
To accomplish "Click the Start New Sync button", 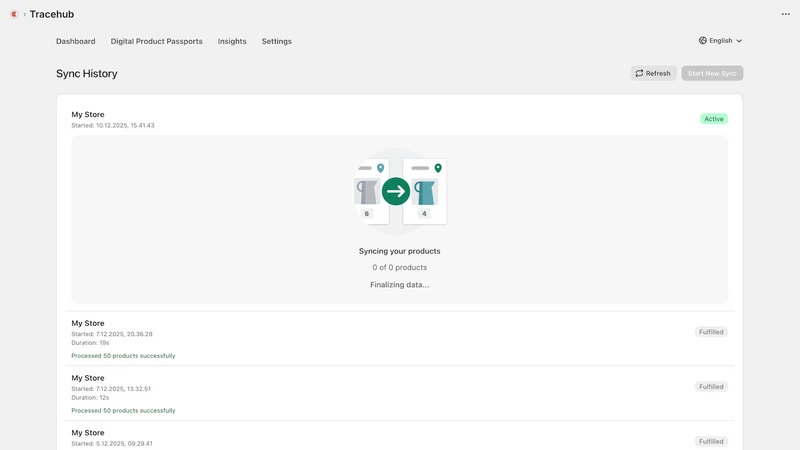I will coord(712,73).
